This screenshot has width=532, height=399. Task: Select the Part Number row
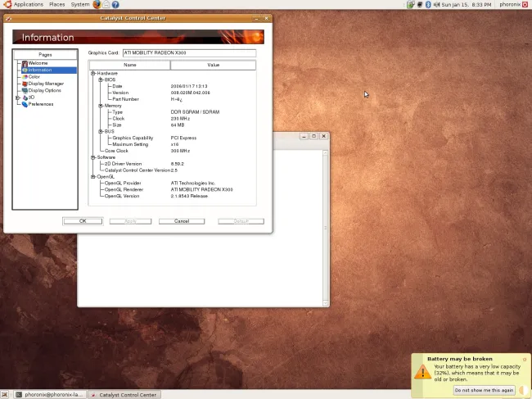click(x=173, y=99)
